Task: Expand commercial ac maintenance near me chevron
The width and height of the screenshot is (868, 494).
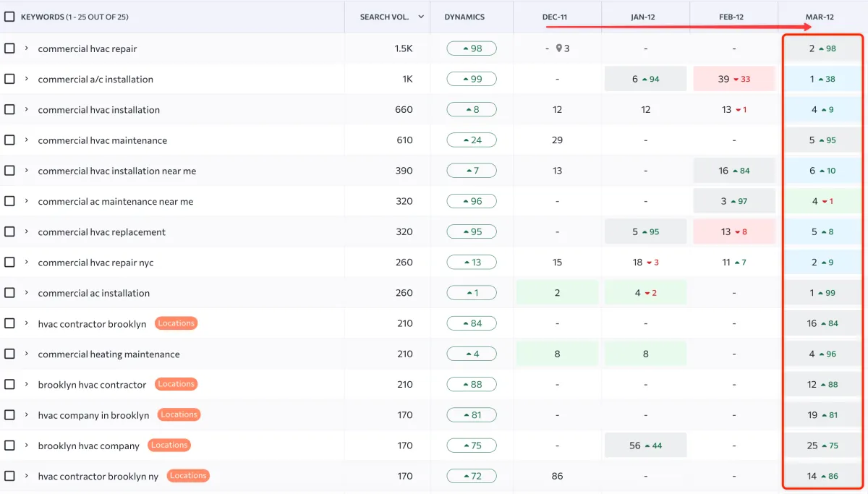Action: click(x=27, y=201)
